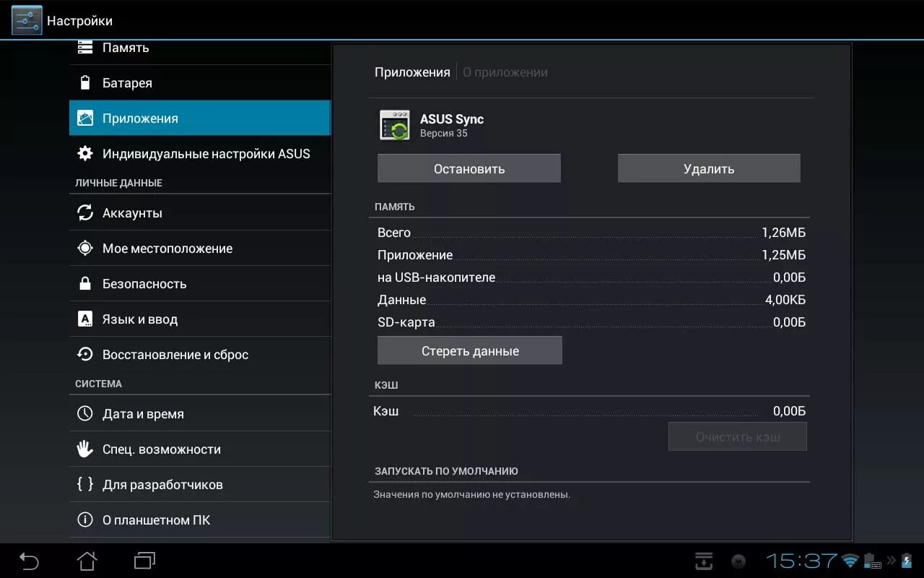Open Язык и ввод settings
Screen dimensions: 924x578
200,319
